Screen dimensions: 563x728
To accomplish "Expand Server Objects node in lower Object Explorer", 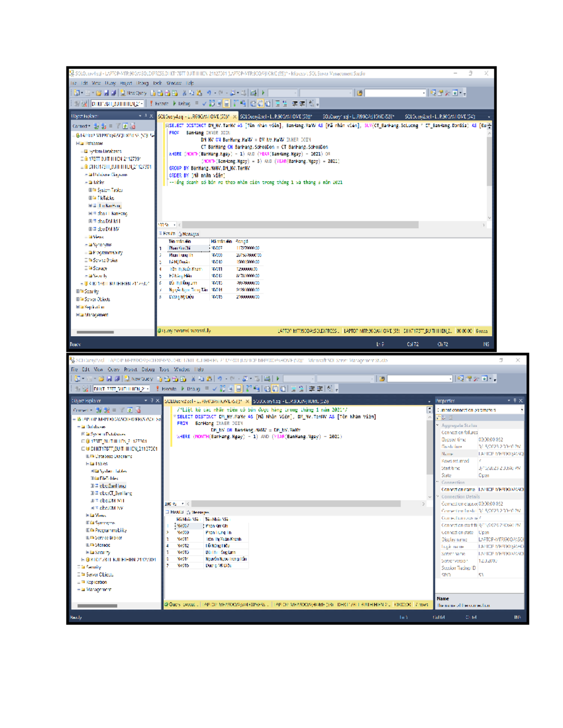I will pos(79,574).
